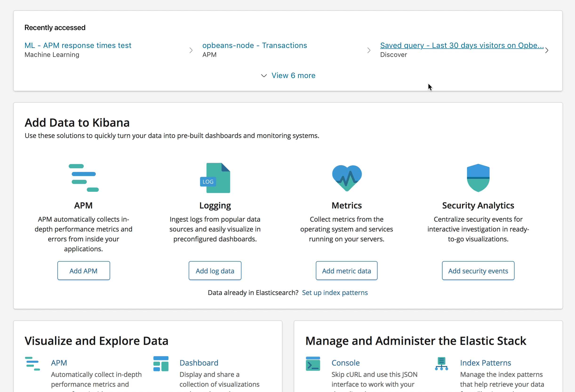
Task: Click the Logging LOG file icon
Action: 215,178
